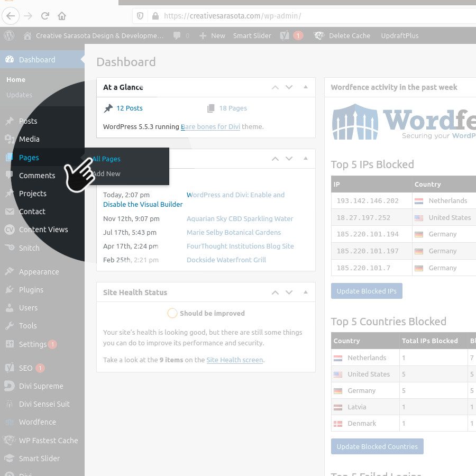Open the Updates submenu item
Image resolution: width=476 pixels, height=476 pixels.
click(19, 95)
